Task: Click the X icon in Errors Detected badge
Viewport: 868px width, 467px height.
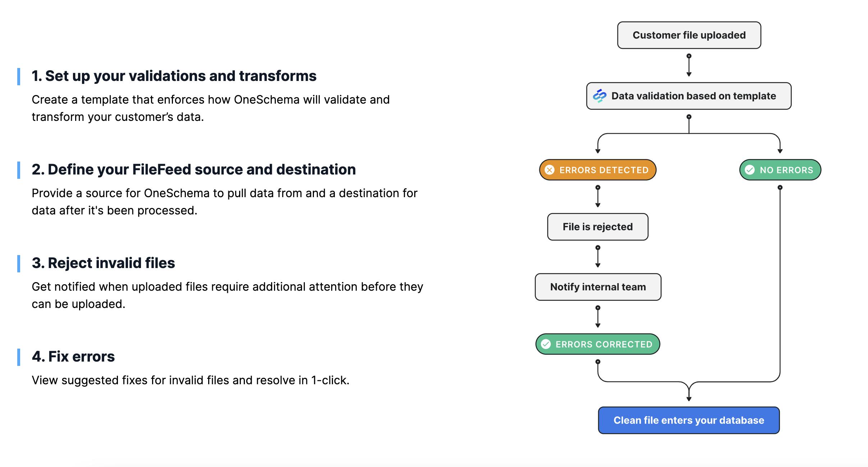Action: point(549,170)
